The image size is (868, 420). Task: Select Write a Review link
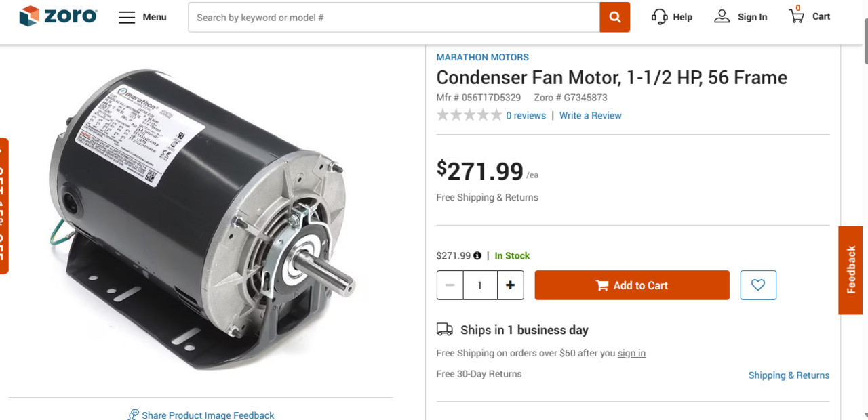pyautogui.click(x=590, y=116)
